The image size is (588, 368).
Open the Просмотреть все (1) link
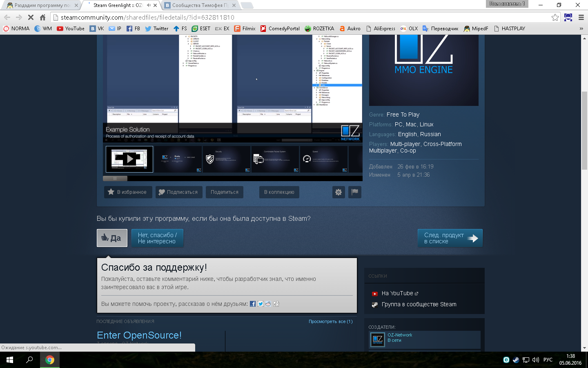331,321
